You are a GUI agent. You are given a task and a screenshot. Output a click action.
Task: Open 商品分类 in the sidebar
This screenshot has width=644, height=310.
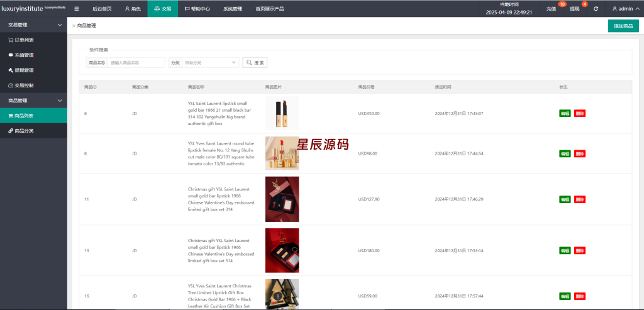34,131
